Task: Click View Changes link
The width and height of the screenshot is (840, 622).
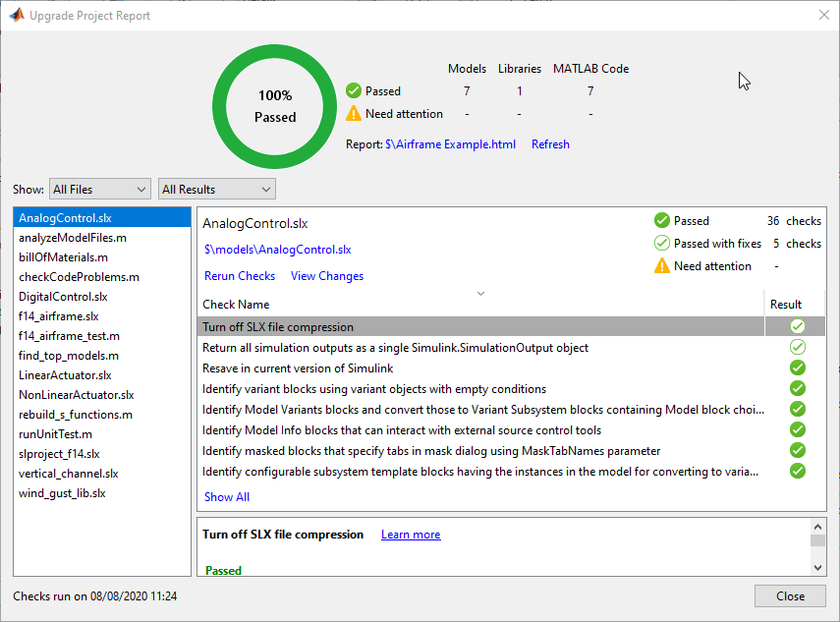Action: (x=327, y=276)
